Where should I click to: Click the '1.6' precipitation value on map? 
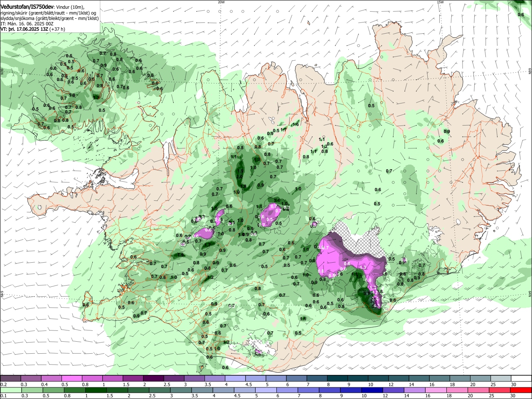(x=296, y=125)
